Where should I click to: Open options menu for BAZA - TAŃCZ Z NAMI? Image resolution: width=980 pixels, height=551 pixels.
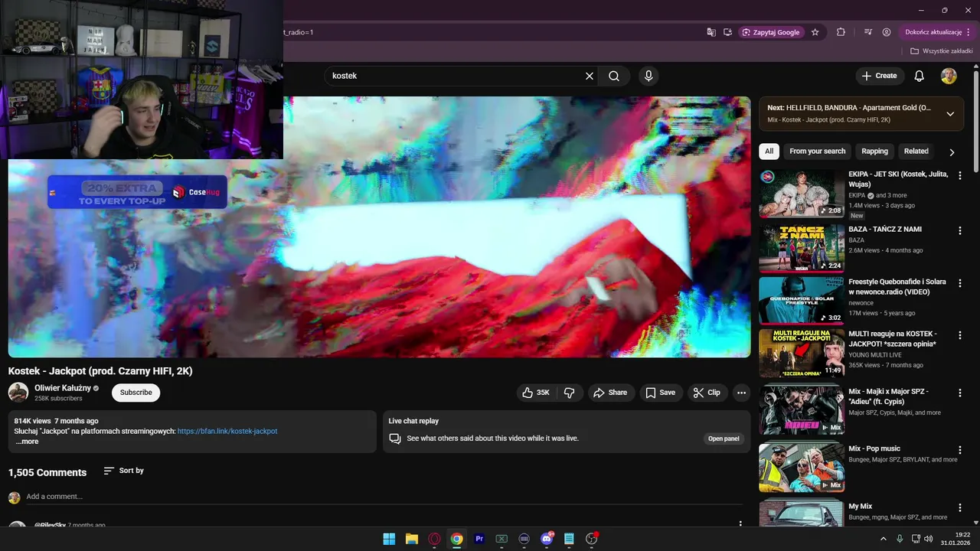[x=960, y=230]
